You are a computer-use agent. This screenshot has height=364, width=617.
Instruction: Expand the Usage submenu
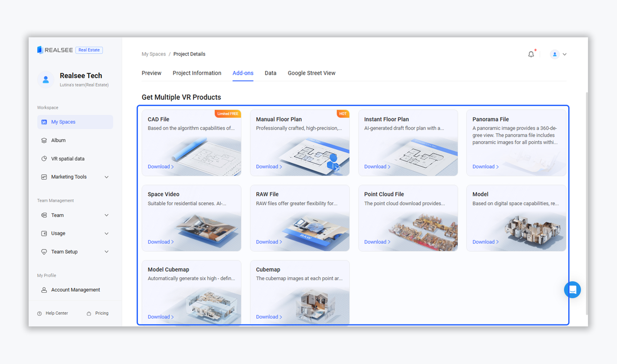(x=107, y=233)
